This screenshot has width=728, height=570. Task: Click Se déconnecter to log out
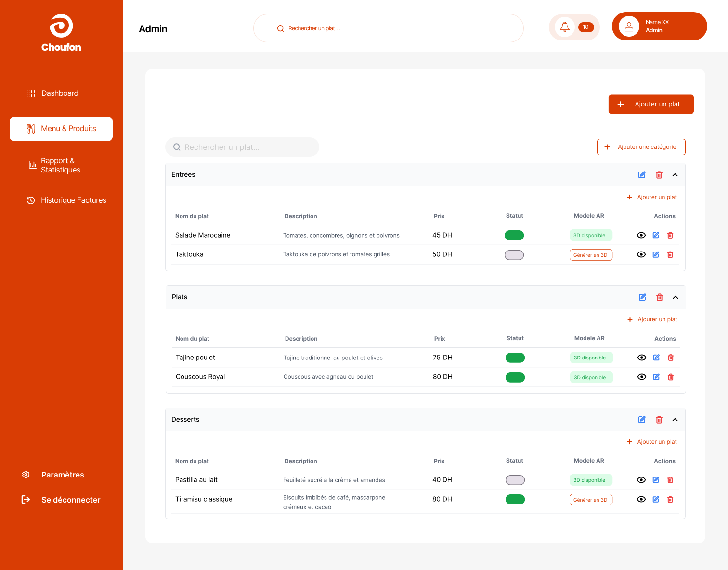(61, 500)
